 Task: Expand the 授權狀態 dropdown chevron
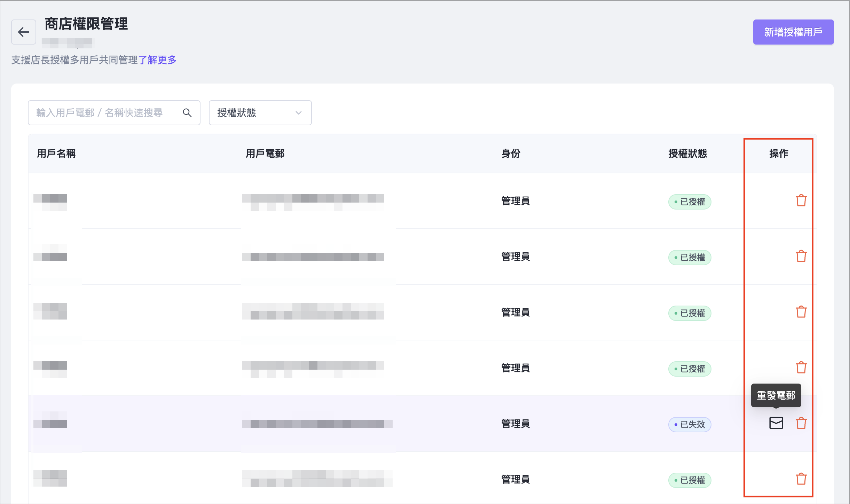point(298,113)
